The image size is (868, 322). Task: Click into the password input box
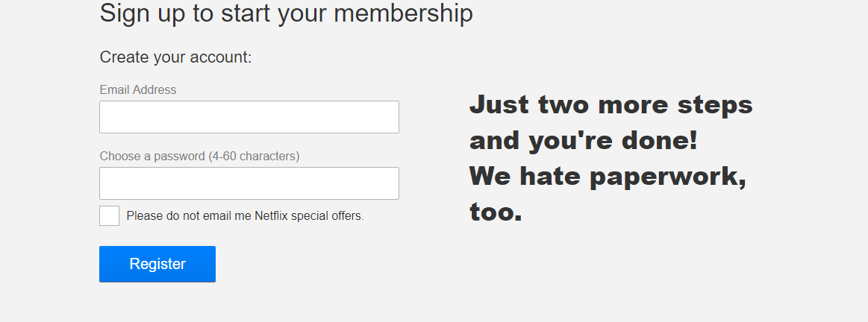pos(249,183)
